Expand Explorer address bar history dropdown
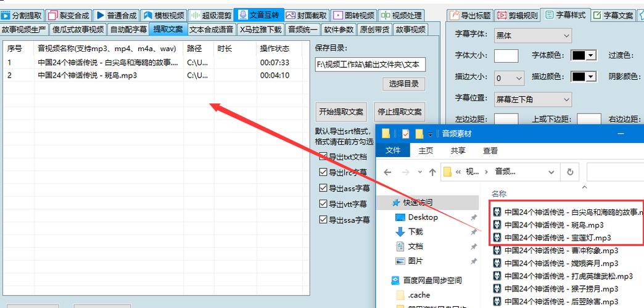Image resolution: width=644 pixels, height=308 pixels. pyautogui.click(x=551, y=172)
